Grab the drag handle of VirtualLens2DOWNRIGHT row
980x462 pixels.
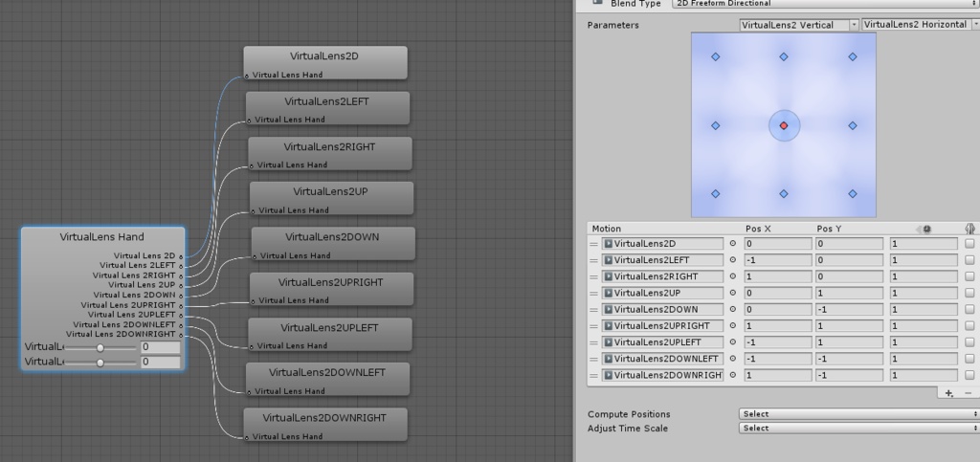pos(593,375)
